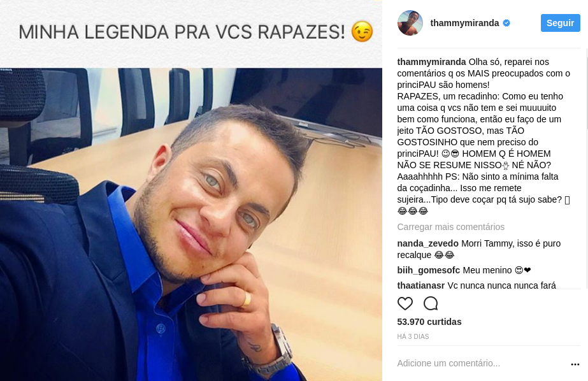Open biih_gomesofc commenter profile
The image size is (588, 381).
click(428, 270)
